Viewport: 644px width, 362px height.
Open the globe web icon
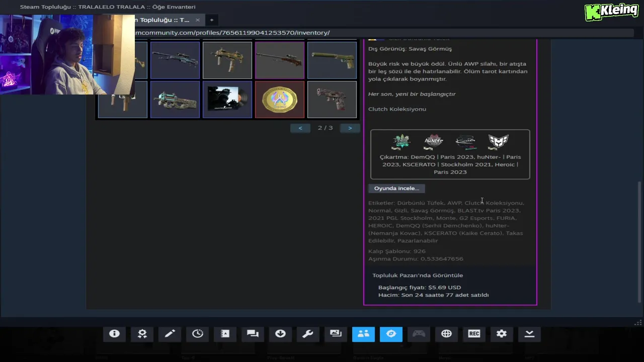pyautogui.click(x=446, y=334)
